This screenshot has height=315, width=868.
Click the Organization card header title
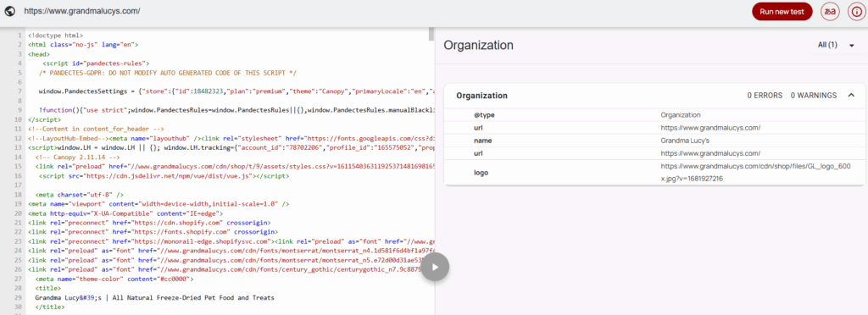click(x=481, y=96)
